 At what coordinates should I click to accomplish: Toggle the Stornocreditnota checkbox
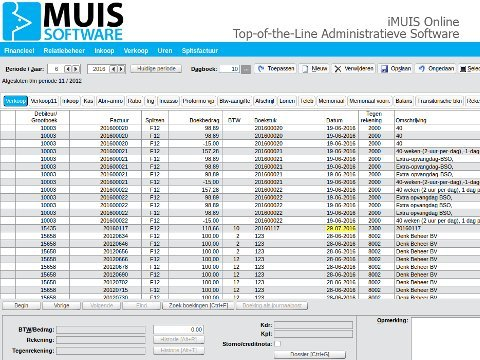pyautogui.click(x=278, y=343)
